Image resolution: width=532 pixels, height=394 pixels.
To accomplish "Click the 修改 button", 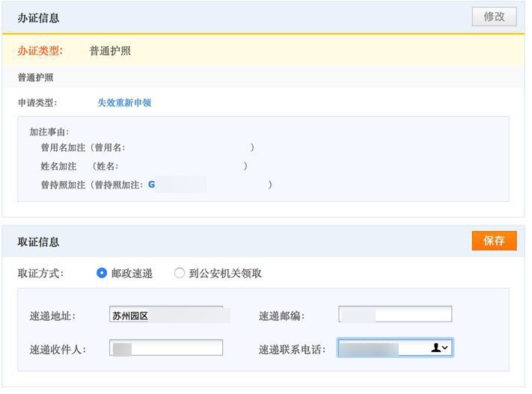I will tap(494, 16).
